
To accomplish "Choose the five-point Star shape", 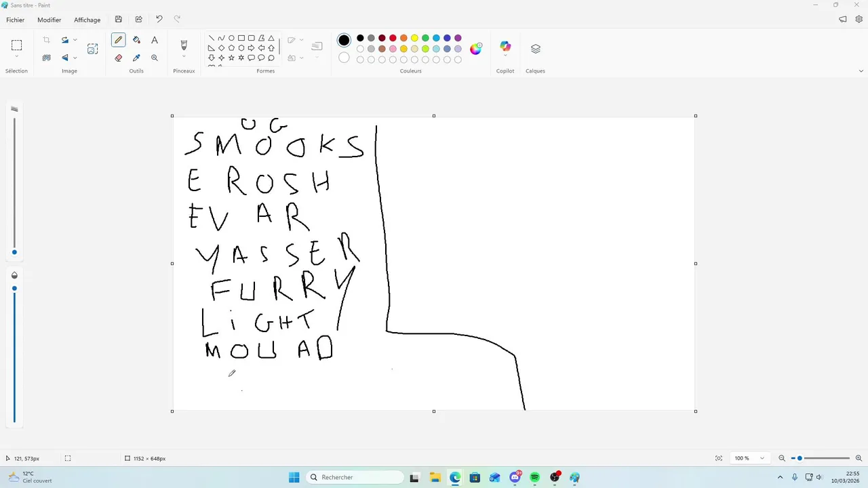I will (231, 58).
